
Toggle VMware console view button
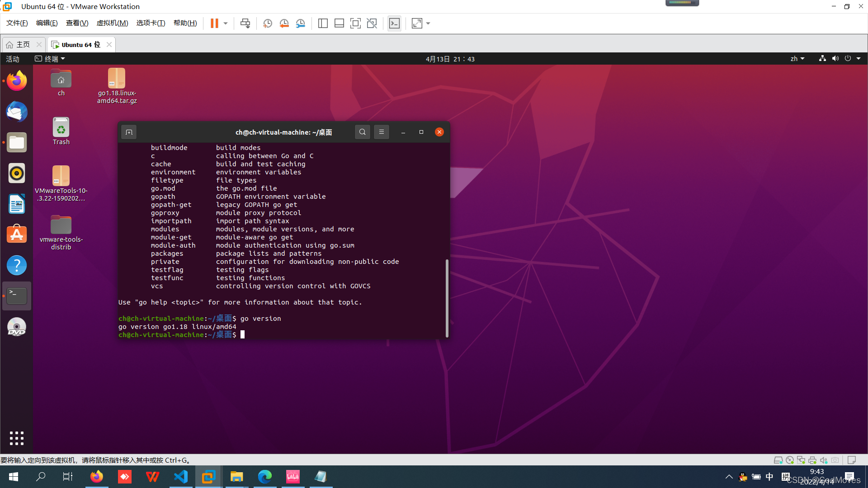394,23
